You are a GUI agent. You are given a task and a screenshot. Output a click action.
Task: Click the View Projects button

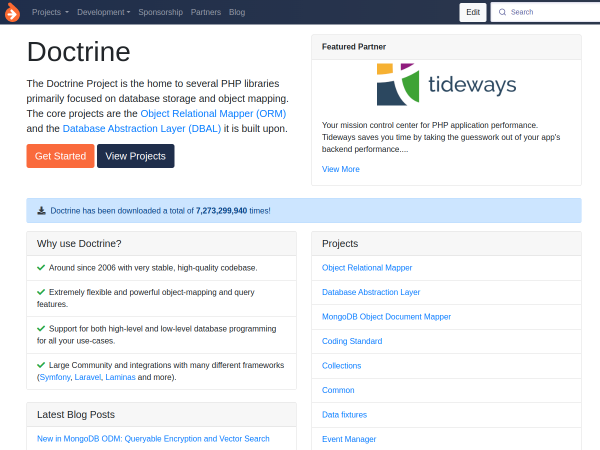tap(135, 156)
